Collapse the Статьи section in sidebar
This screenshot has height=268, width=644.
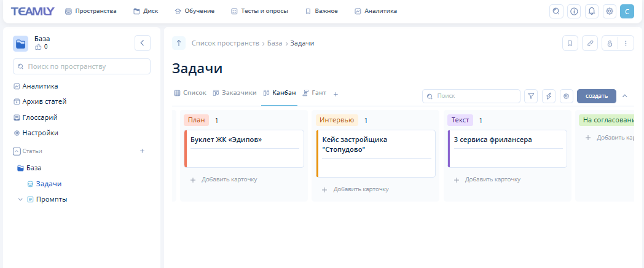click(x=17, y=151)
